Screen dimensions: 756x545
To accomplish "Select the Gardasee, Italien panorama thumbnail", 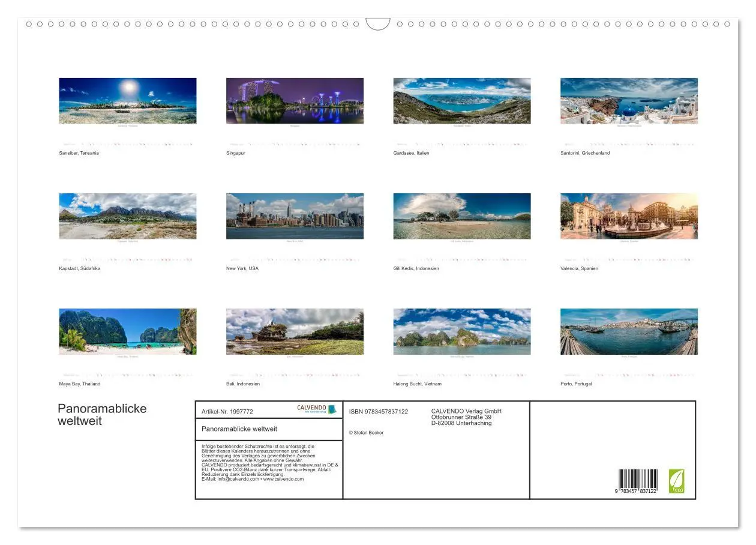I will 462,101.
